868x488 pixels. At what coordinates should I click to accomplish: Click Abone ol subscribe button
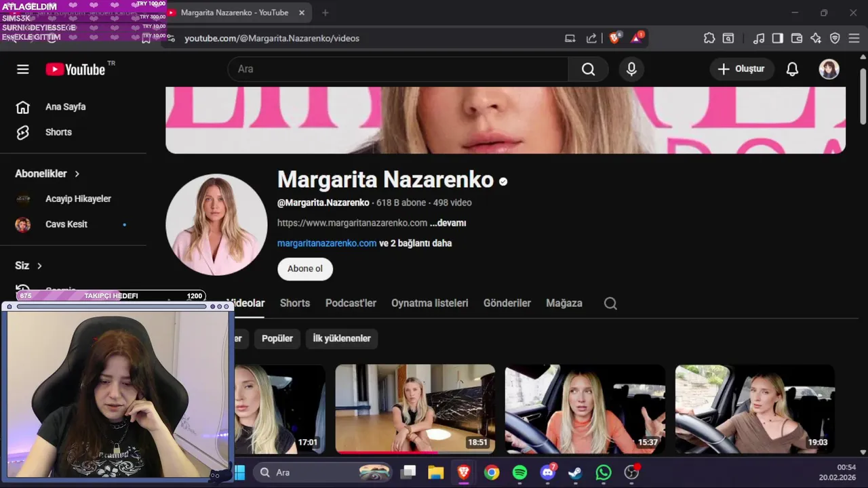(x=305, y=269)
